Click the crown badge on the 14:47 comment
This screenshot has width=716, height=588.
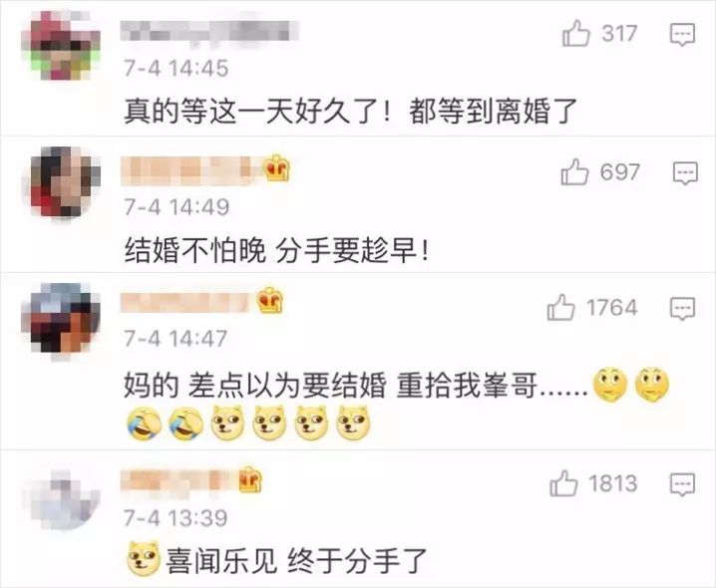(x=269, y=300)
